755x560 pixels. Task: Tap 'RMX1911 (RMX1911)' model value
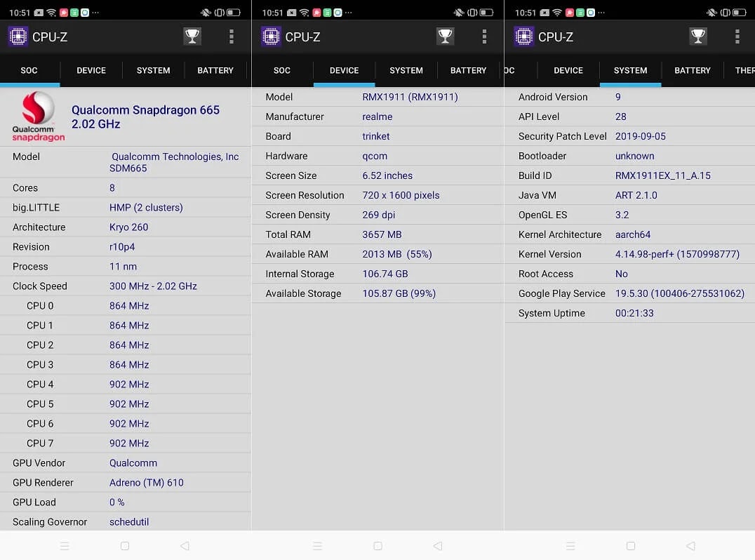tap(410, 98)
